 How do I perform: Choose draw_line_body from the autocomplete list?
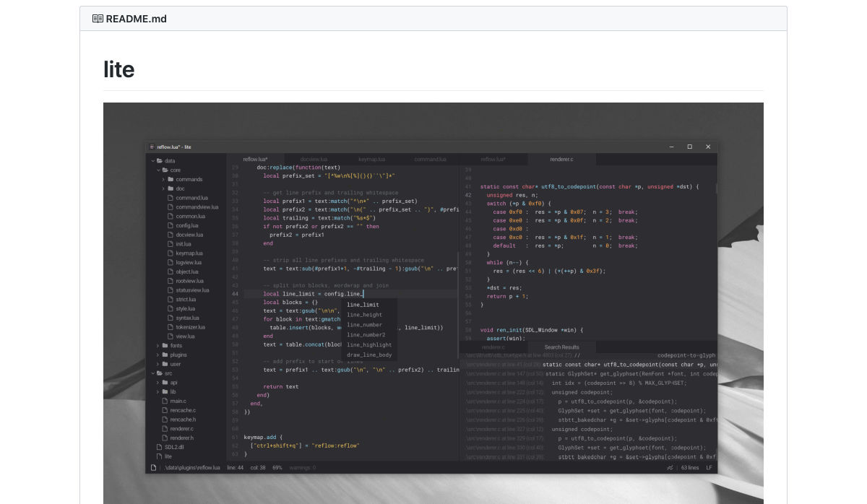pyautogui.click(x=370, y=355)
